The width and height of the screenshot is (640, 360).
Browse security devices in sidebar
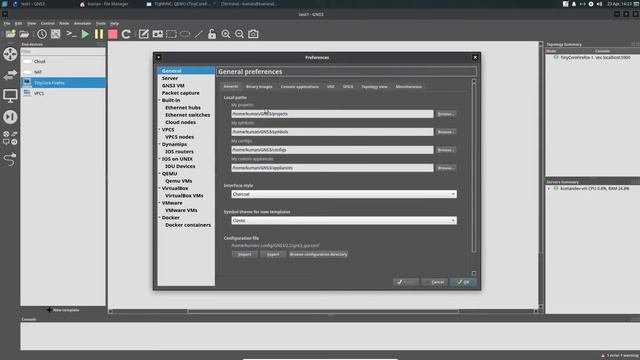[10, 117]
